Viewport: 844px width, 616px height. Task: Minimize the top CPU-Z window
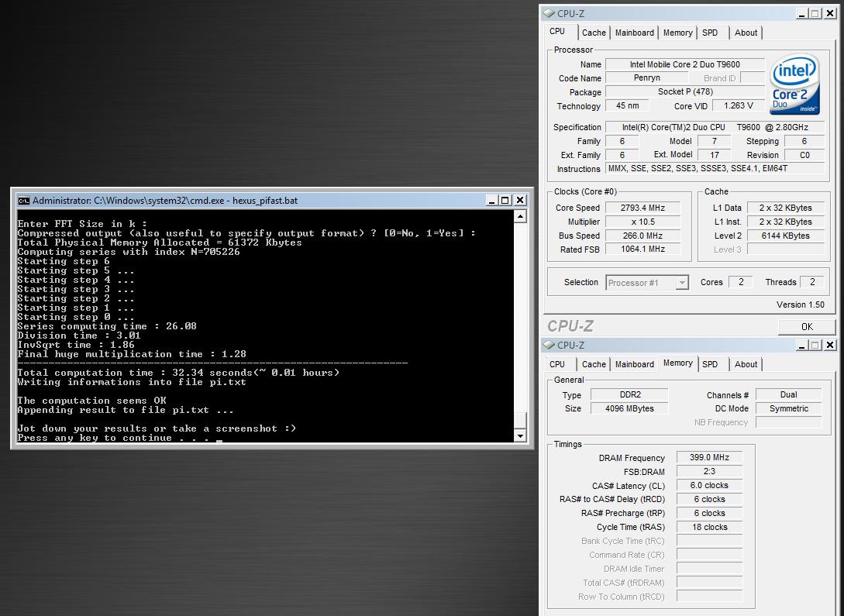pyautogui.click(x=802, y=13)
